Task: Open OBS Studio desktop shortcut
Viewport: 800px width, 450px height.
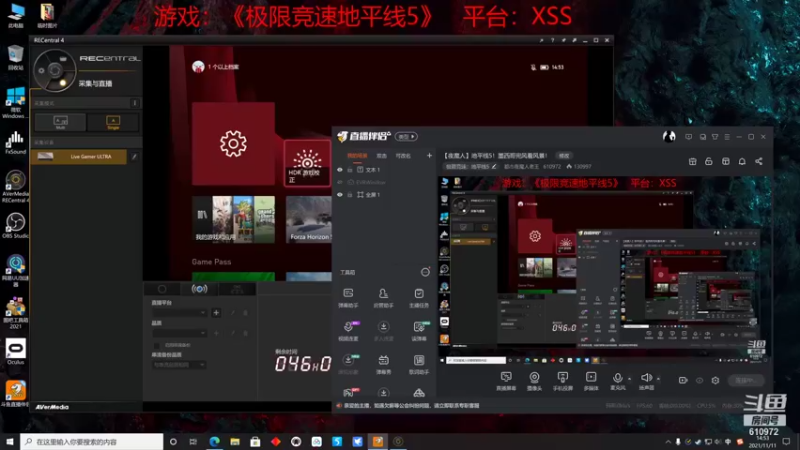Action: point(15,226)
